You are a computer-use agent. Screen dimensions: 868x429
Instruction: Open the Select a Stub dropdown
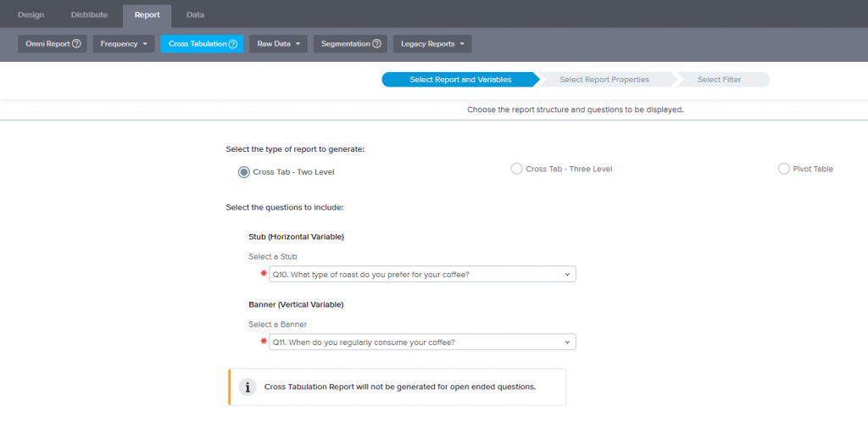[422, 274]
